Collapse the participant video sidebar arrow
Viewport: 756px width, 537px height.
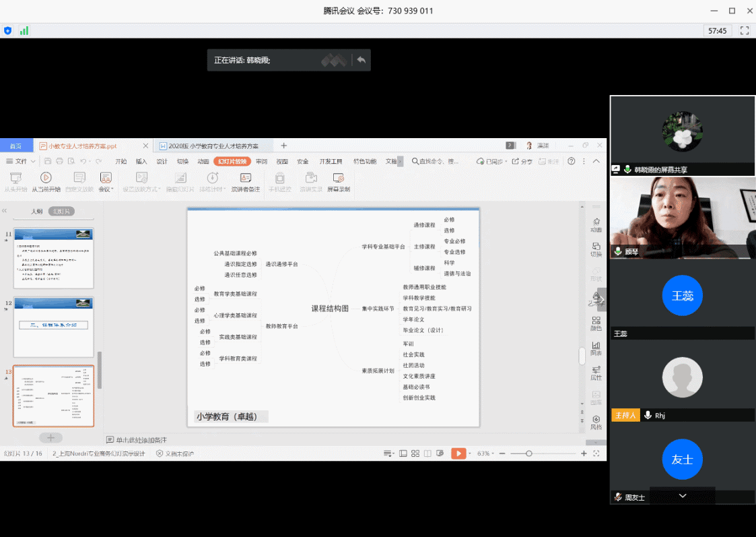[602, 300]
